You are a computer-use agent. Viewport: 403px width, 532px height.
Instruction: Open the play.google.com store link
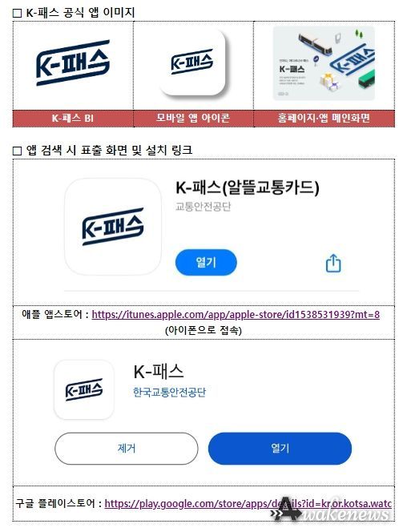click(x=248, y=503)
